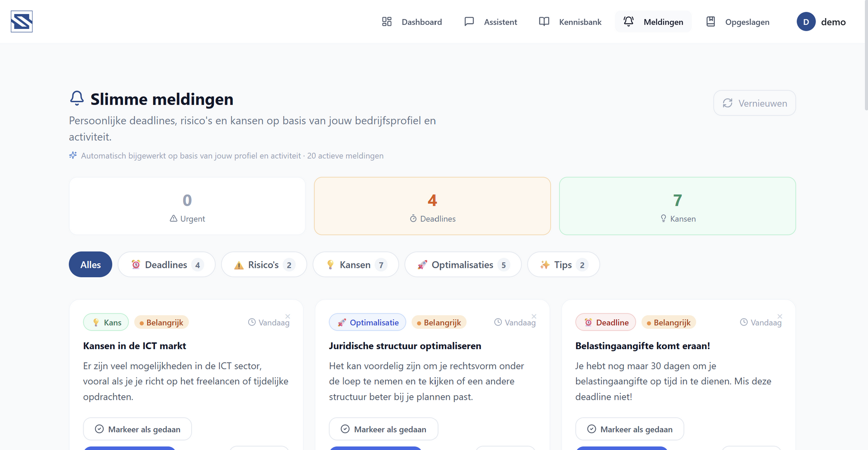The width and height of the screenshot is (868, 450).
Task: Select the Meldingen nav item
Action: (653, 22)
